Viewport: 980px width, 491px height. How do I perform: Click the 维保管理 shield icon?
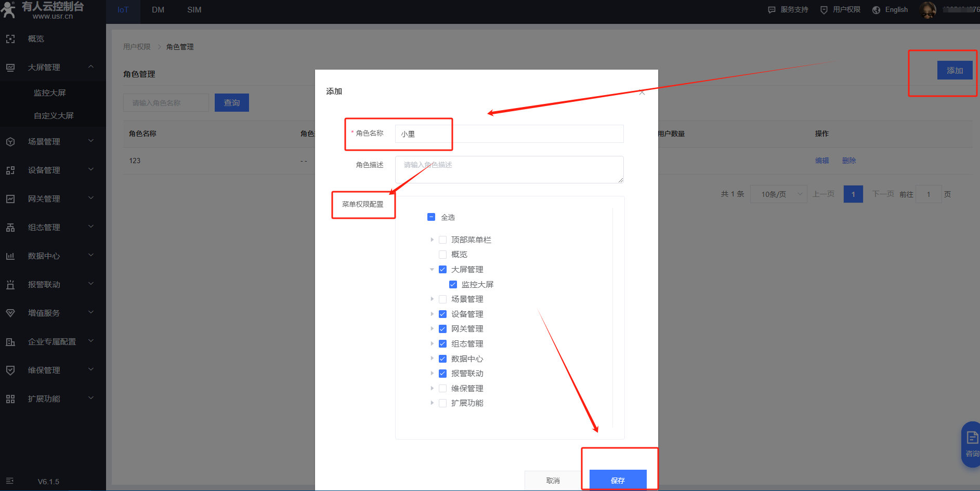10,370
